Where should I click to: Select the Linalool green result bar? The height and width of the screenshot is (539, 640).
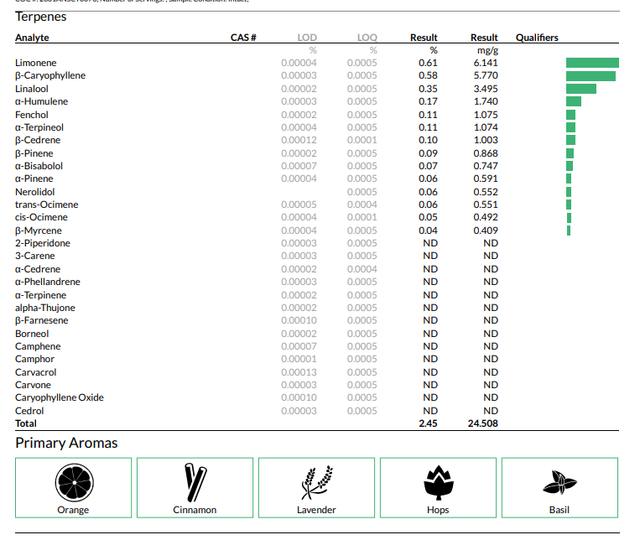pyautogui.click(x=581, y=89)
